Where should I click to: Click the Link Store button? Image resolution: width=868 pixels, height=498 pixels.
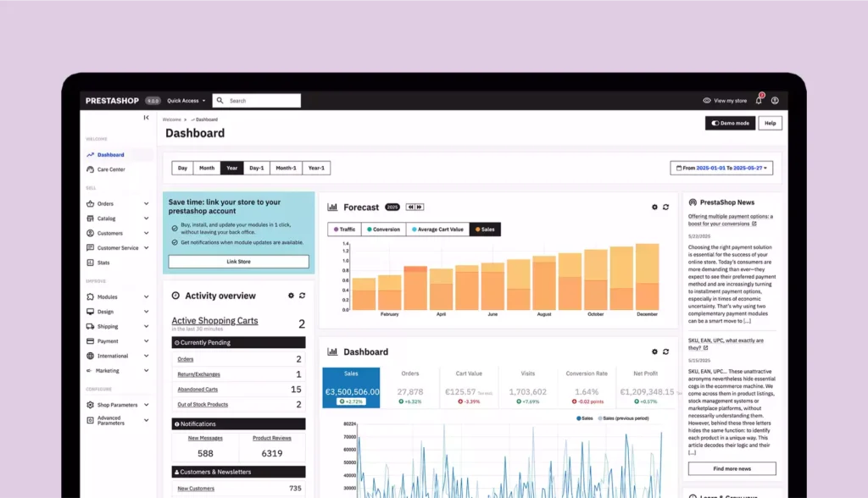pos(238,261)
